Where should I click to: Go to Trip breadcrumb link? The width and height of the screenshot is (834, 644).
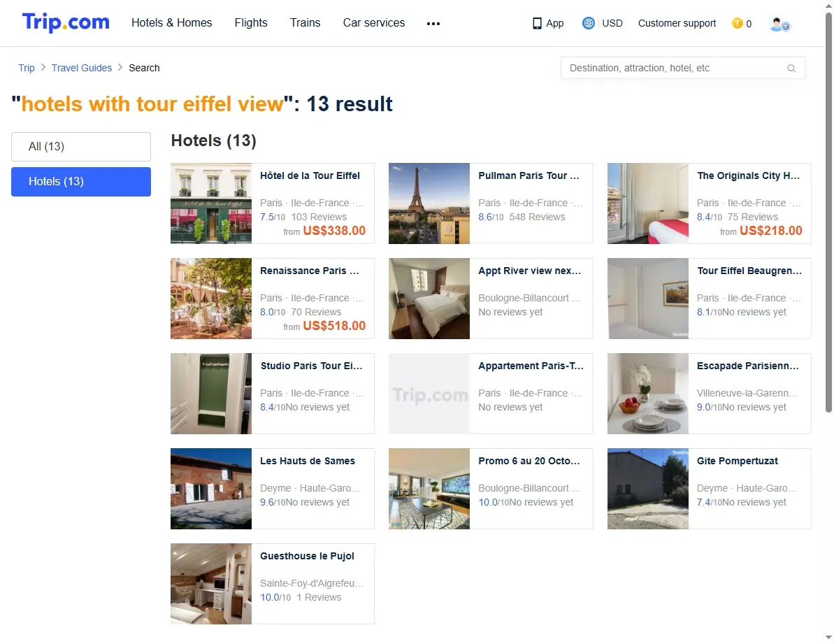point(27,68)
